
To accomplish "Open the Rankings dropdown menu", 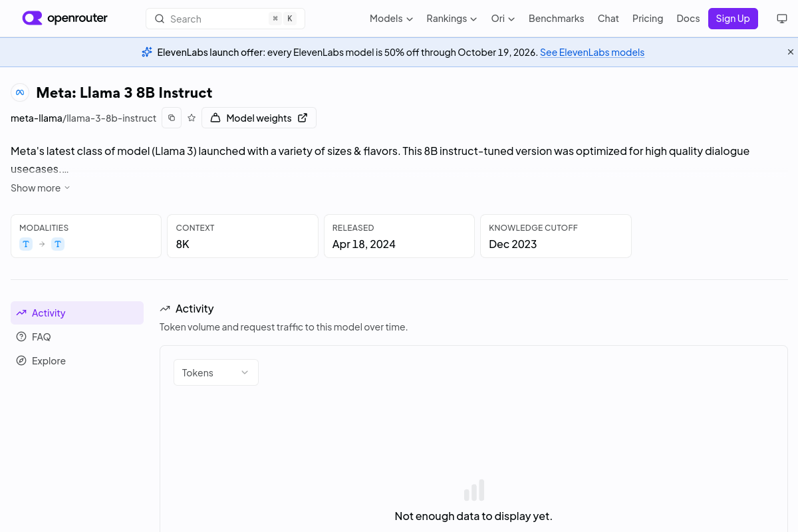I will click(452, 19).
